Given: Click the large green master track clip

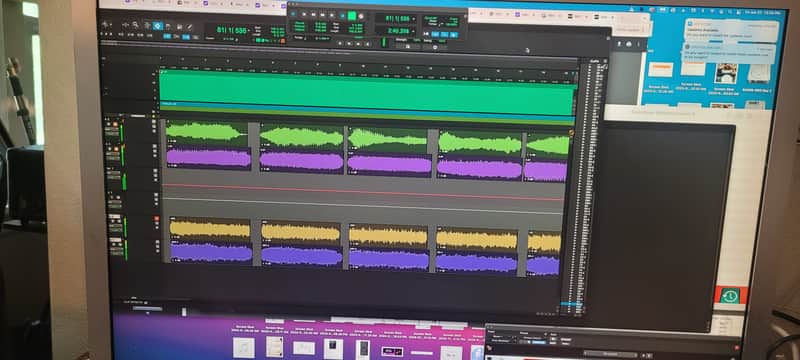Looking at the screenshot, I should [367, 92].
